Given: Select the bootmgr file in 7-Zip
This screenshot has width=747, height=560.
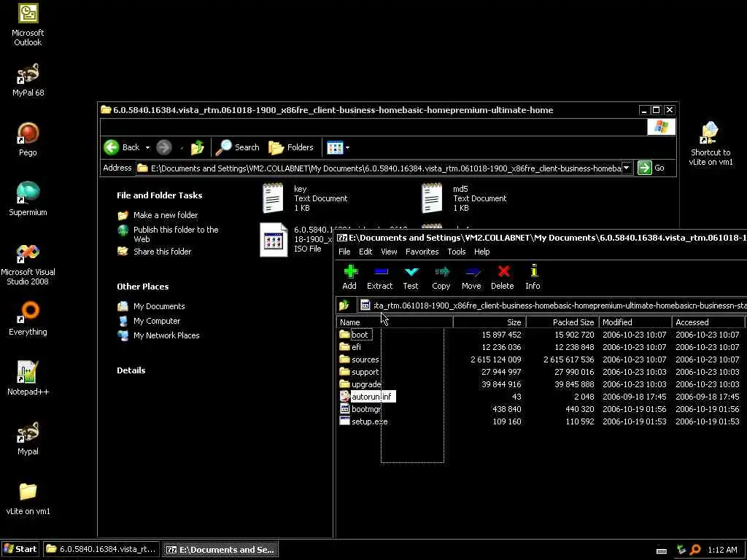Looking at the screenshot, I should click(360, 409).
